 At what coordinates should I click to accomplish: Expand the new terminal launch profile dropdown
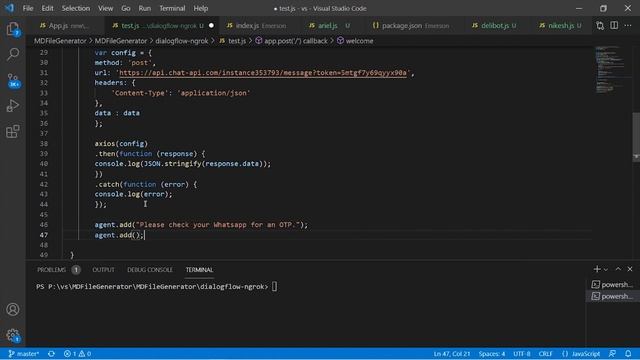[x=606, y=269]
